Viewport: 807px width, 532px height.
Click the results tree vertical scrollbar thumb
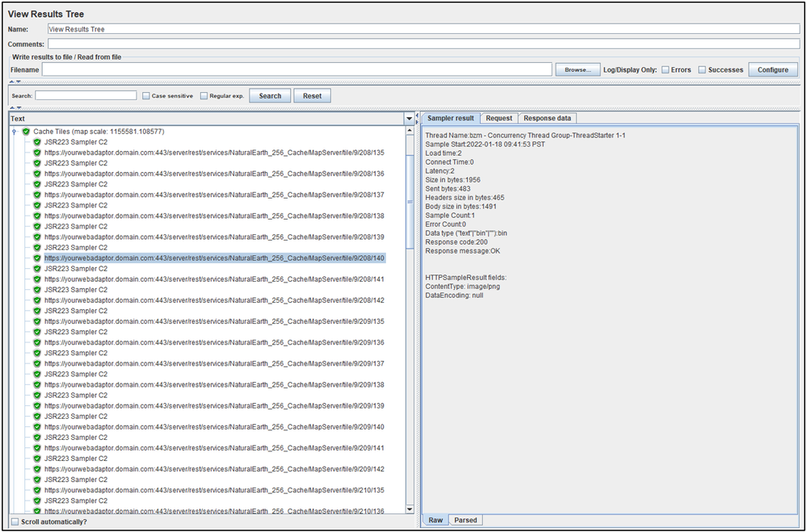(410, 201)
